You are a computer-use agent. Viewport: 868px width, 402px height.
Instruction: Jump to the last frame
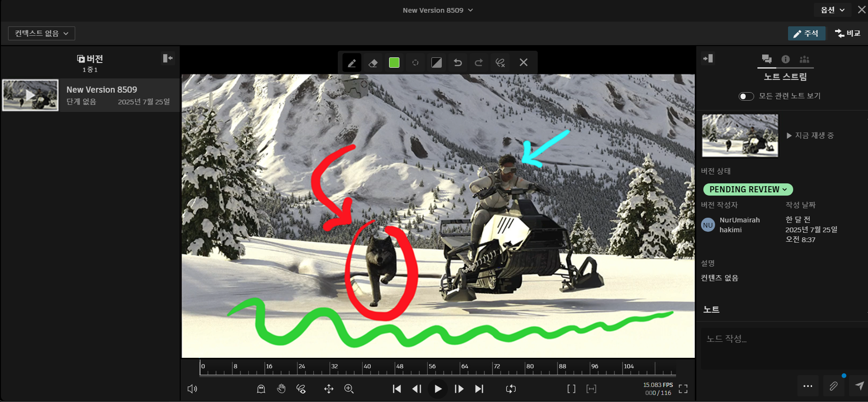click(x=479, y=389)
